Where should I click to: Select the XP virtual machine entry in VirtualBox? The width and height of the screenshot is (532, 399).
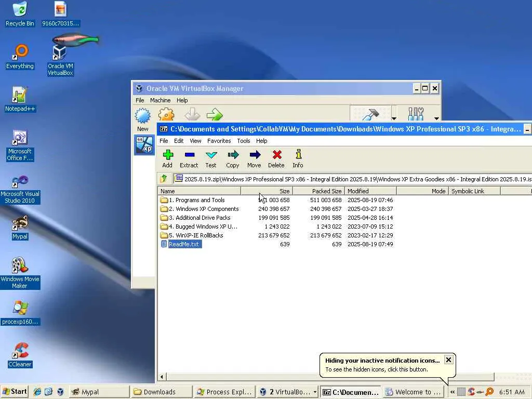coord(144,145)
